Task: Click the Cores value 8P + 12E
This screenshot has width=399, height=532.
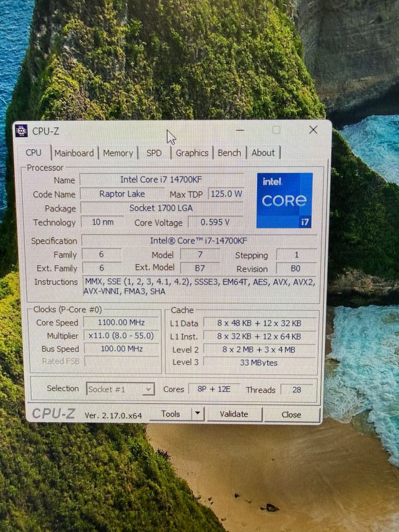Action: click(x=214, y=389)
